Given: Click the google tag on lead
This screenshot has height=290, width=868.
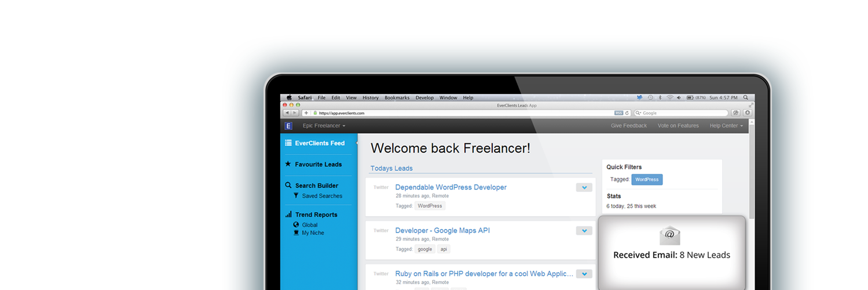Looking at the screenshot, I should tap(425, 249).
